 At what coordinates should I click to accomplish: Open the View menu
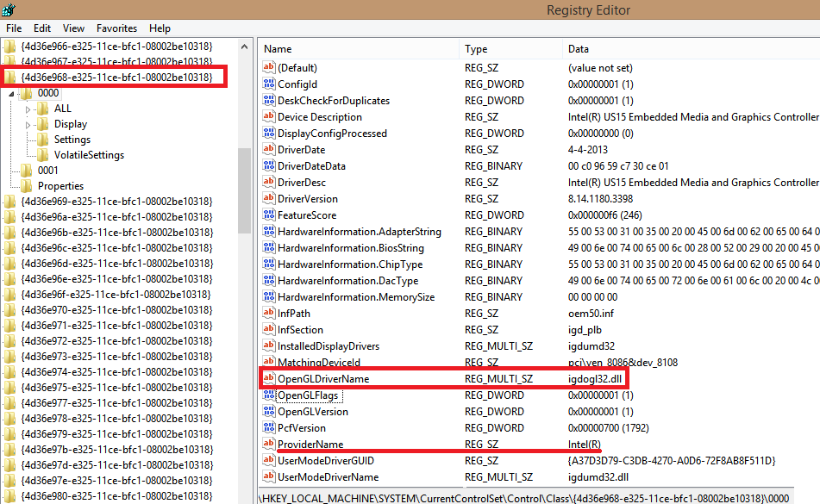(73, 28)
